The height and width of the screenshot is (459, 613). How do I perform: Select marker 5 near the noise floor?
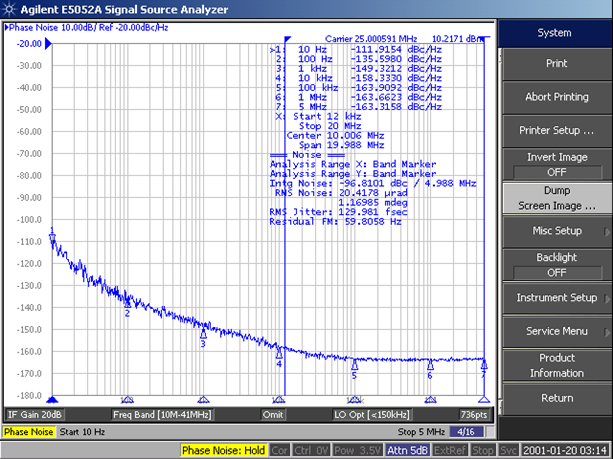[x=354, y=364]
